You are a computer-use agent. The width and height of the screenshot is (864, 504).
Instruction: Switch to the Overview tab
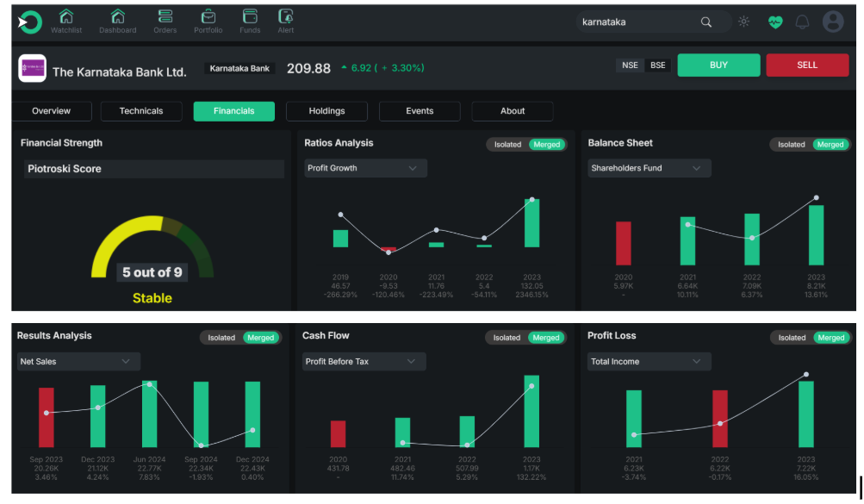(x=51, y=111)
